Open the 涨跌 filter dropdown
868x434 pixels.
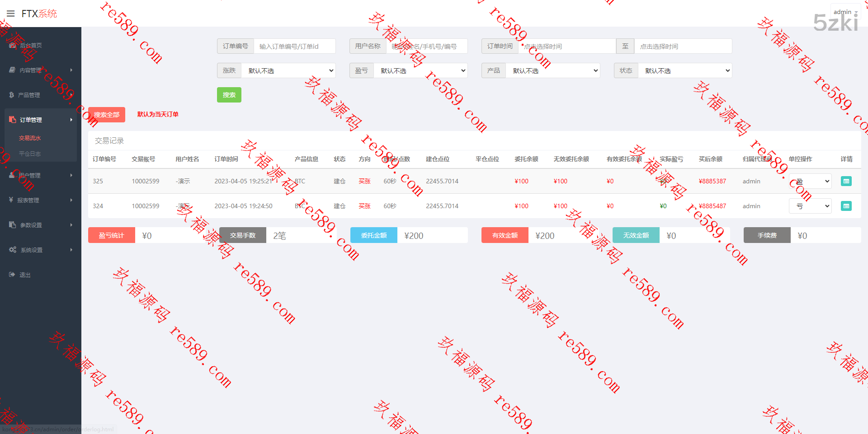pyautogui.click(x=288, y=70)
